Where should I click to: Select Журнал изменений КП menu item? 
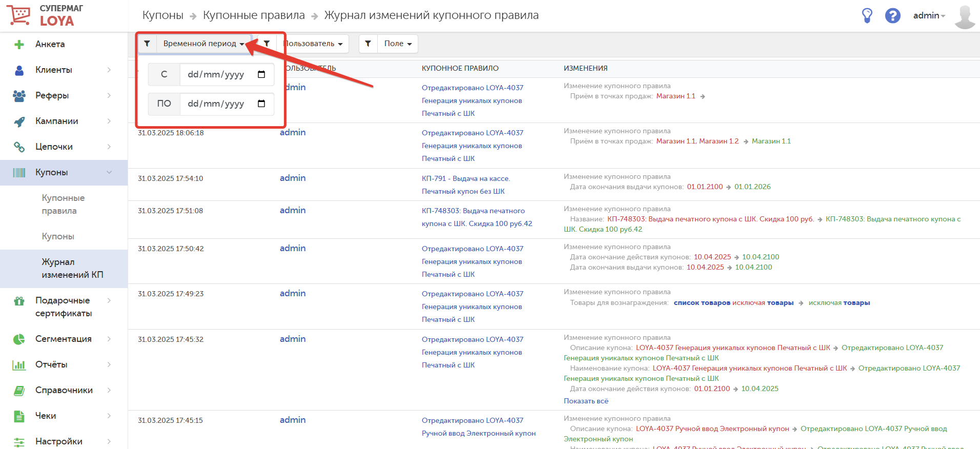(72, 268)
